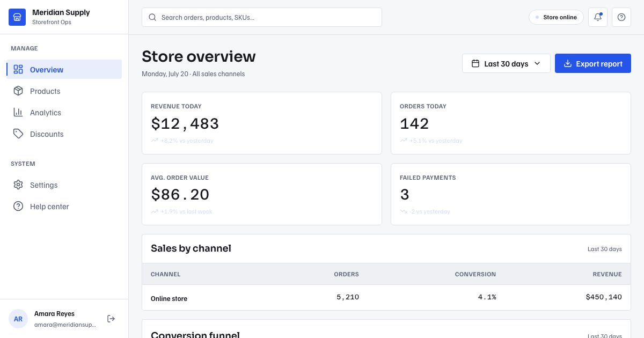The height and width of the screenshot is (338, 644).
Task: Click the chevron in the Last 30 days selector
Action: (x=537, y=63)
